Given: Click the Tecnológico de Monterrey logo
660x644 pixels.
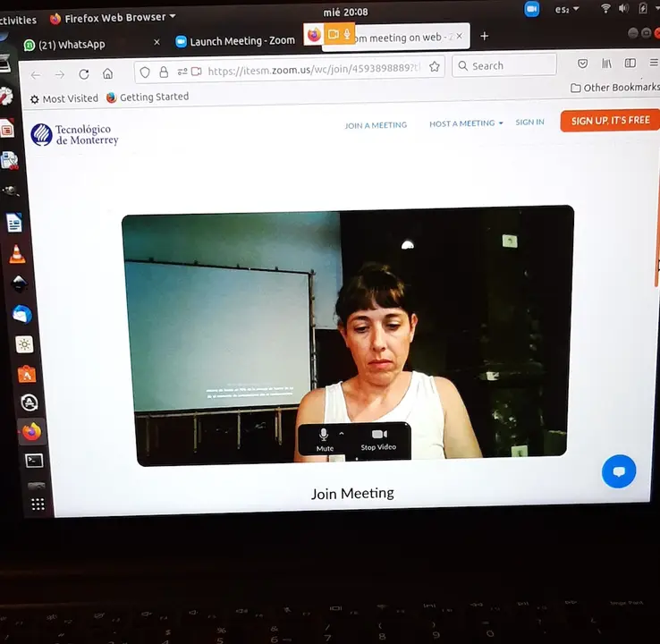Looking at the screenshot, I should pos(74,134).
